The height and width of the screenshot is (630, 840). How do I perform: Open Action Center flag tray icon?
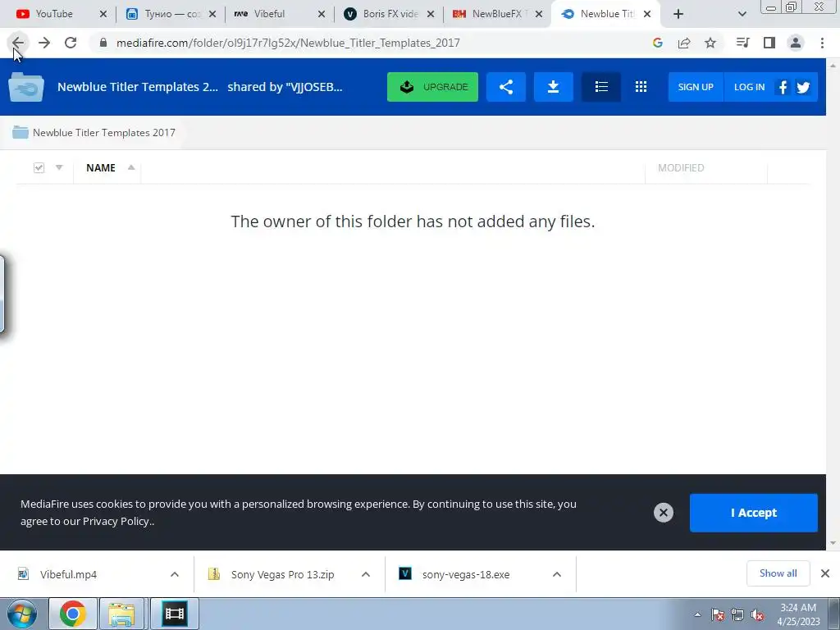click(718, 615)
